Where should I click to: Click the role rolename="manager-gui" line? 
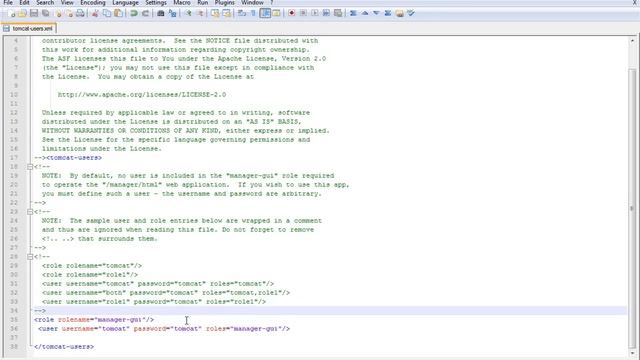click(94, 320)
